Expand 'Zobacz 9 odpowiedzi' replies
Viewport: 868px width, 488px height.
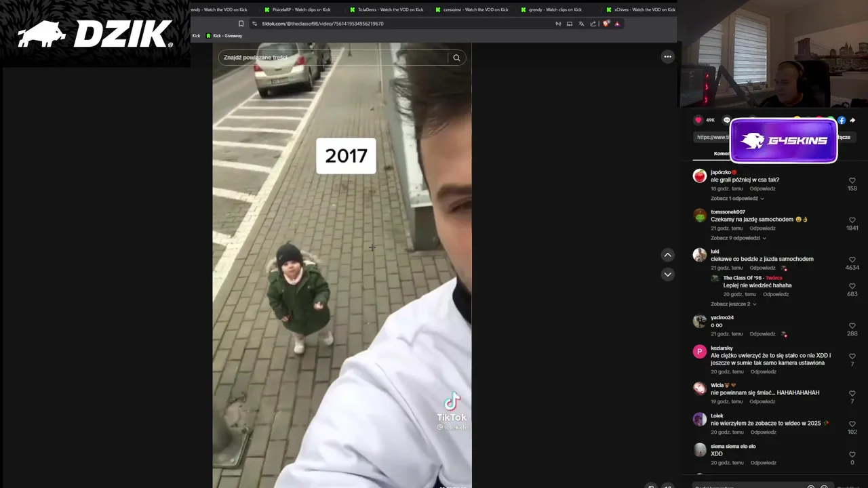[738, 238]
